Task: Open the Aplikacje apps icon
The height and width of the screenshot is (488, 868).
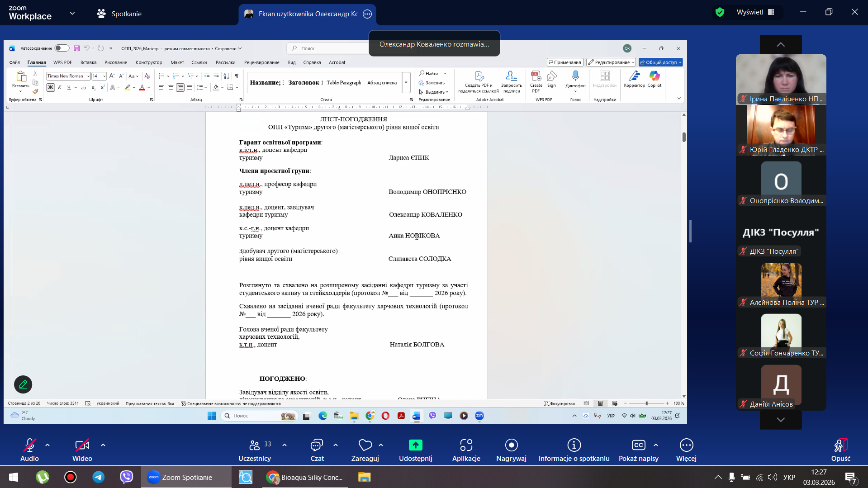Action: point(466,446)
